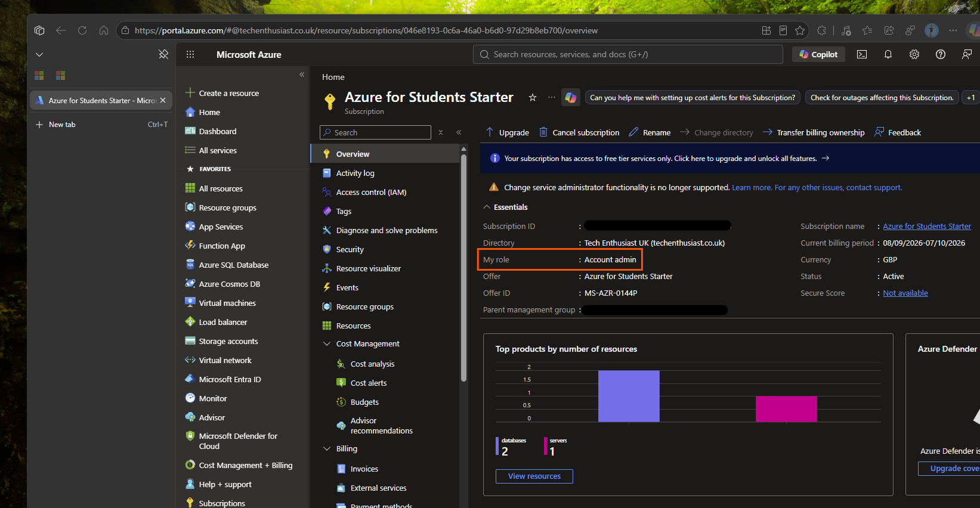Viewport: 980px width, 508px height.
Task: Open the Azure Cloud Shell icon
Action: coord(862,54)
